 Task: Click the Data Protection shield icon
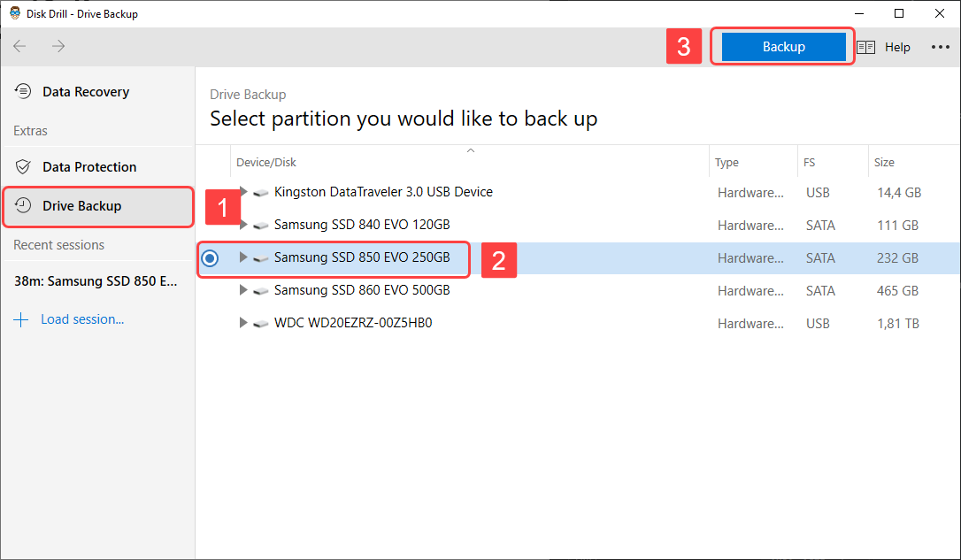23,166
